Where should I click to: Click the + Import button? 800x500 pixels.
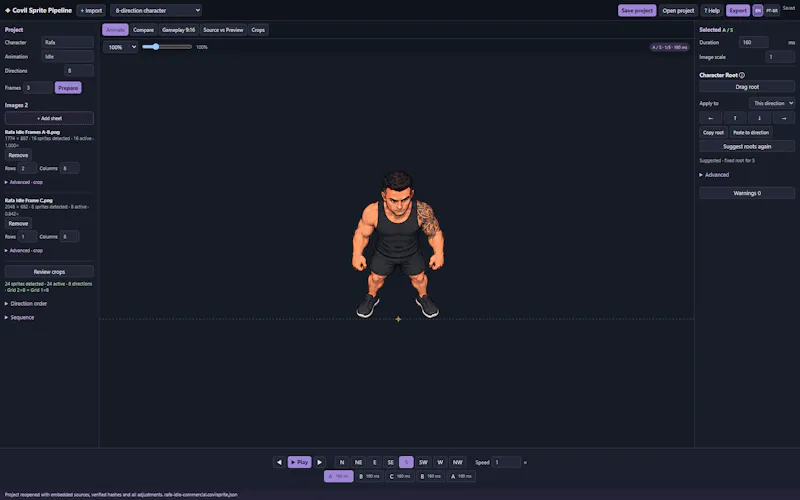click(x=91, y=10)
